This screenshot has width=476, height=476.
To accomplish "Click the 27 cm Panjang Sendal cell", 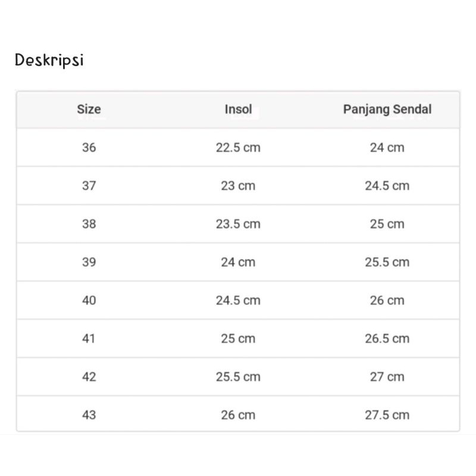I will pos(387,377).
